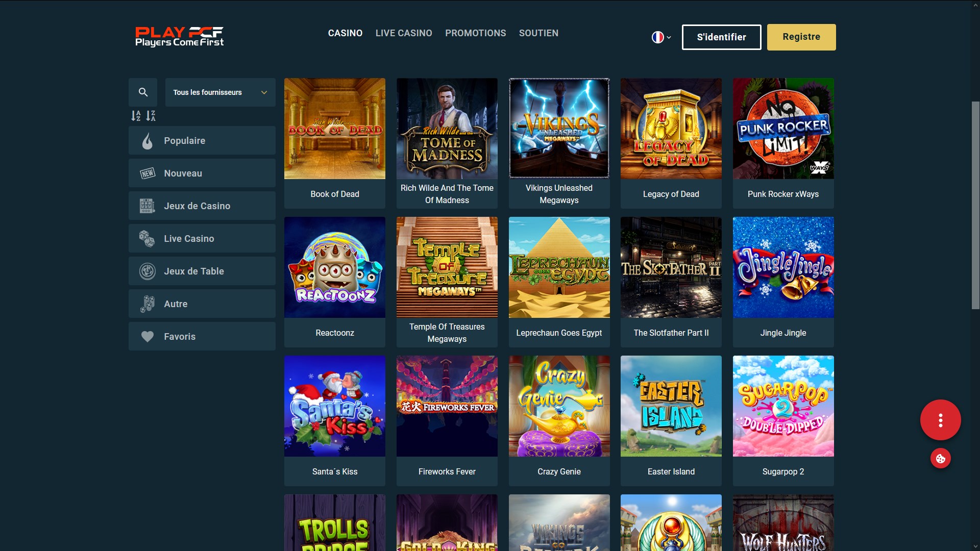The image size is (980, 551).
Task: Open the game search icon
Action: 143,92
